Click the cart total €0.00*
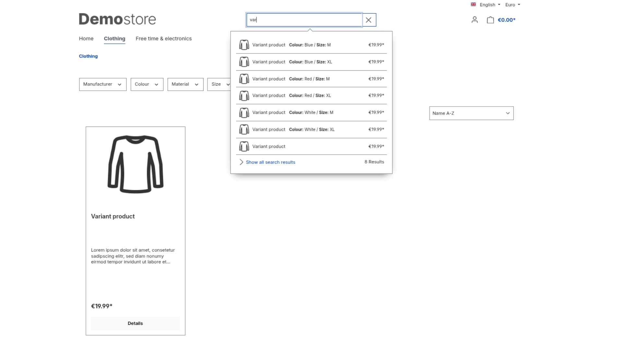The image size is (644, 352). coord(507,20)
